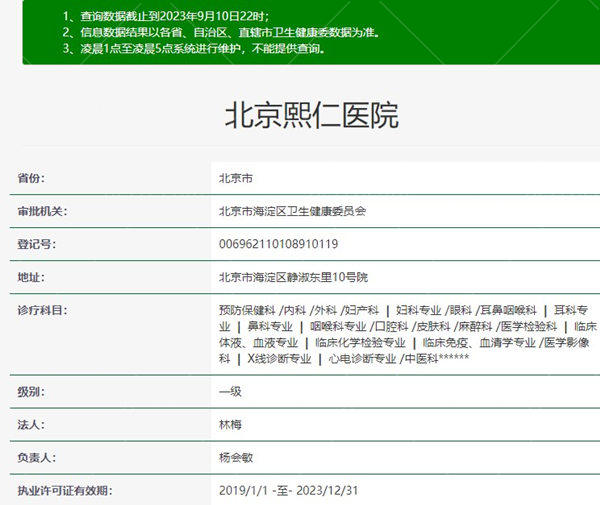This screenshot has width=600, height=505.
Task: Click the 妇科专业 department entry
Action: [x=418, y=310]
